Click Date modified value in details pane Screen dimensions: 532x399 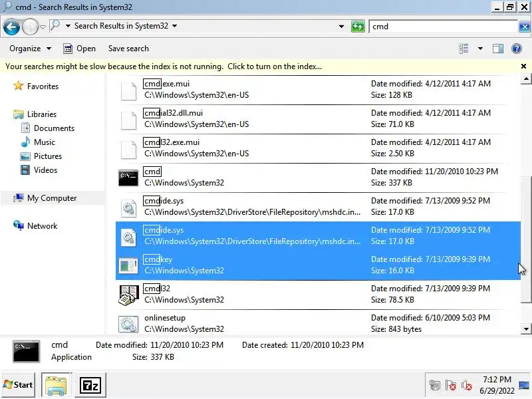[x=187, y=345]
